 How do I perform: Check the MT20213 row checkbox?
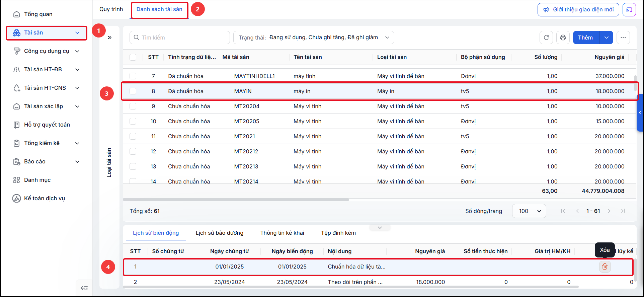click(133, 166)
